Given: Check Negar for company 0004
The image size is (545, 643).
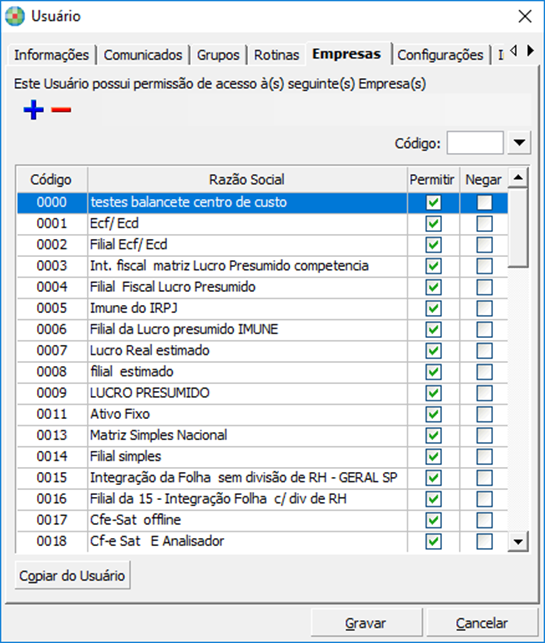Looking at the screenshot, I should click(x=484, y=287).
